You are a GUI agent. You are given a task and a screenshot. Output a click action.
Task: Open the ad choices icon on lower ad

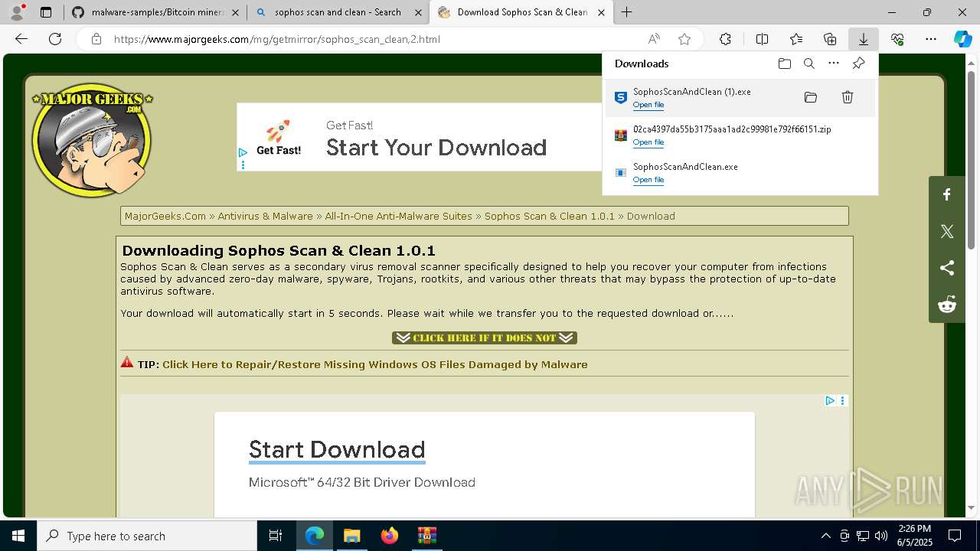(830, 400)
